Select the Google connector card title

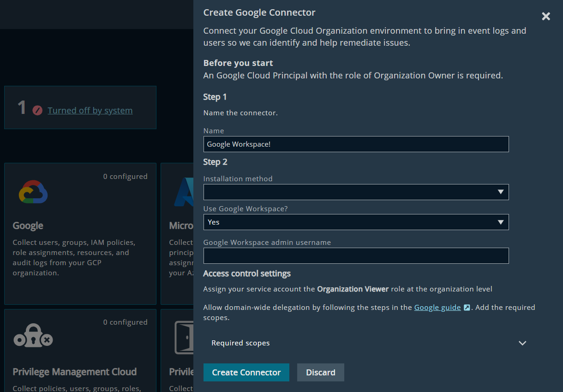coord(28,226)
